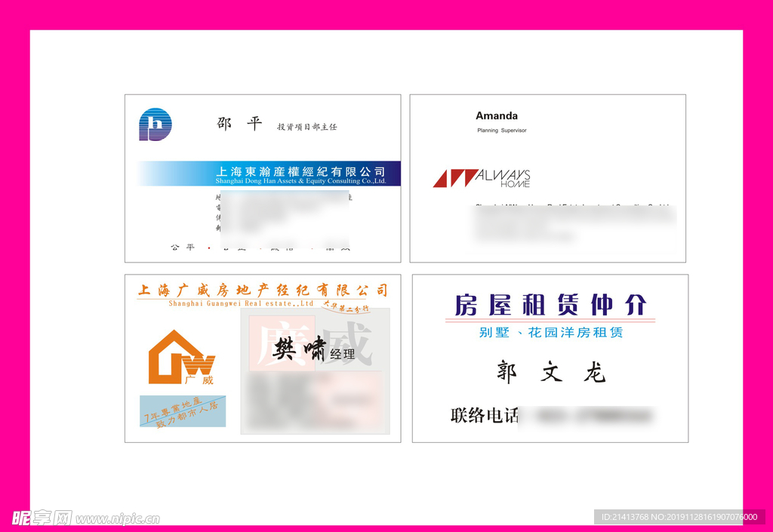Select the Shanghai Guangwei Real estate subtitle
This screenshot has width=773, height=532.
[241, 303]
